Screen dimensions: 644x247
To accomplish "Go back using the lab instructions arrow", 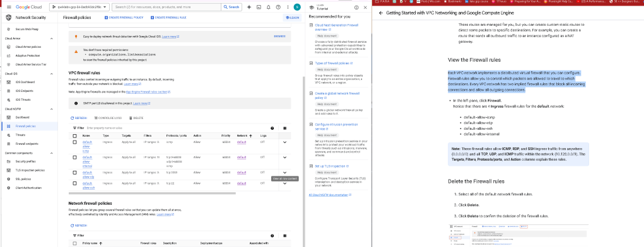I will [381, 13].
